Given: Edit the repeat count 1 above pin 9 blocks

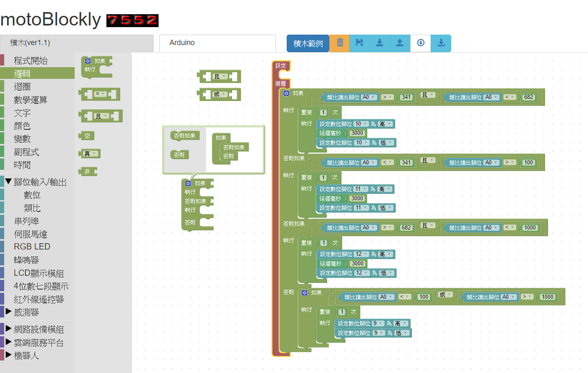Looking at the screenshot, I should (x=342, y=312).
